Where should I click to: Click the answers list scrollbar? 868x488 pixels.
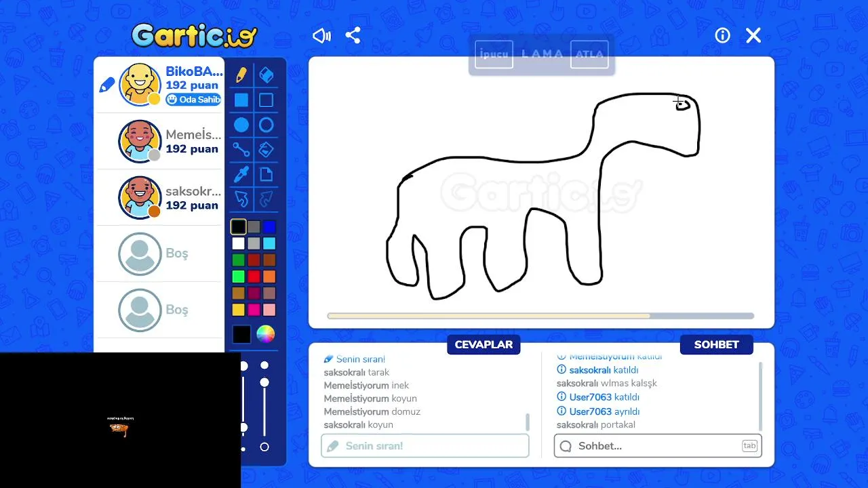point(528,422)
